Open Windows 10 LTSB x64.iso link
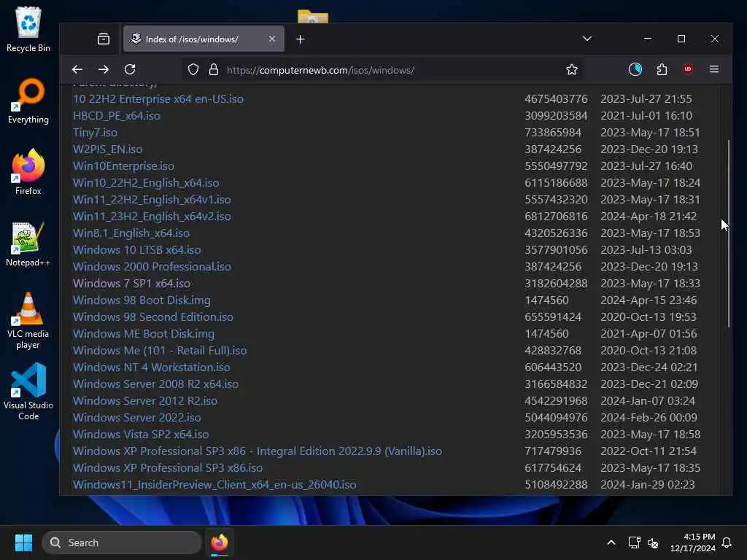 (x=136, y=250)
